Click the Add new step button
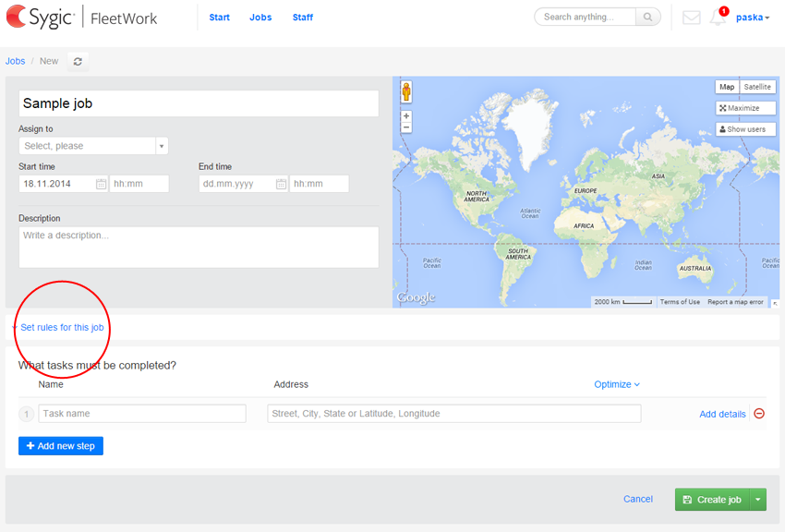Viewport: 785px width, 532px height. 61,446
